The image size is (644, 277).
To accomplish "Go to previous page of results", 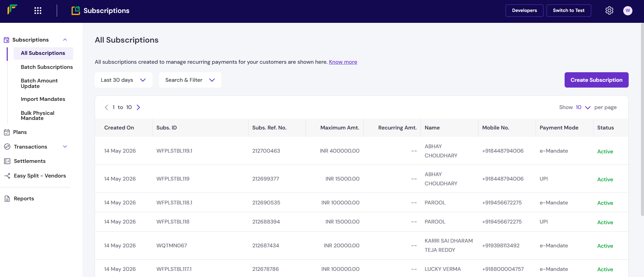I will tap(106, 107).
